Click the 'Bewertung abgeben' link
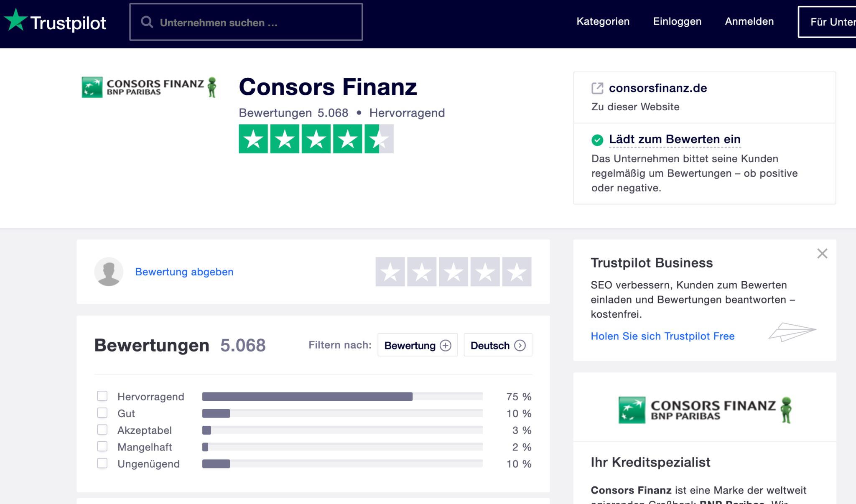This screenshot has height=504, width=856. tap(184, 272)
